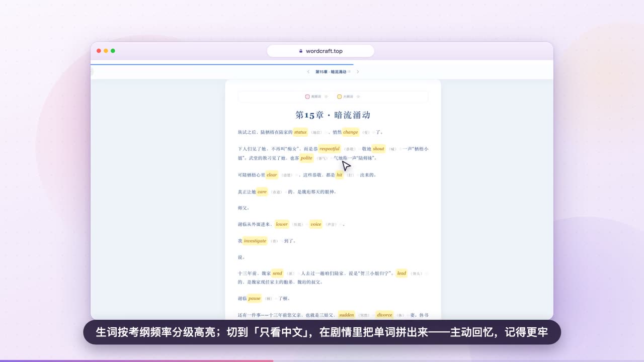The height and width of the screenshot is (362, 644).
Task: Go to the previous chapter arrow
Action: pos(308,72)
